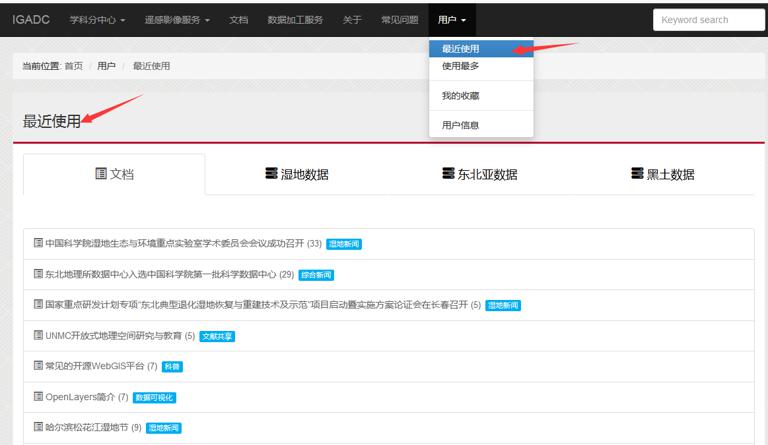The width and height of the screenshot is (768, 445).
Task: Click the 科普 tag label
Action: coord(172,367)
